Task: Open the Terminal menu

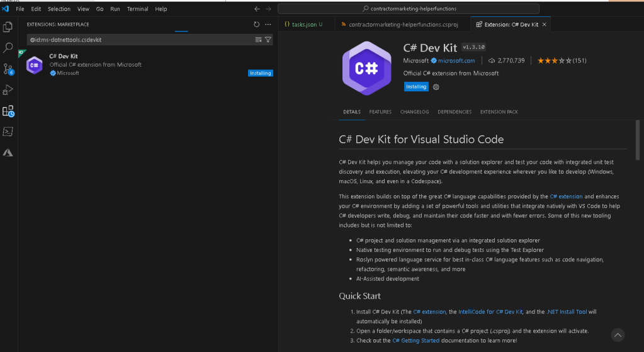Action: pyautogui.click(x=138, y=9)
